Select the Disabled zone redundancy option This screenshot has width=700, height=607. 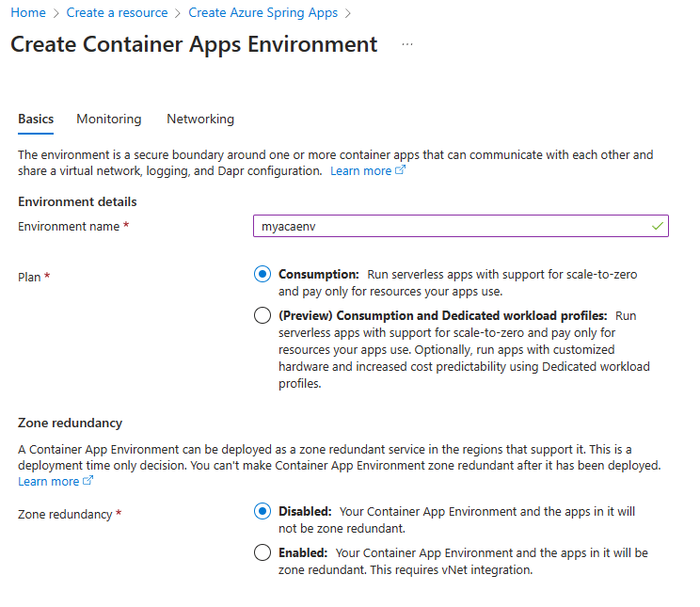coord(262,511)
